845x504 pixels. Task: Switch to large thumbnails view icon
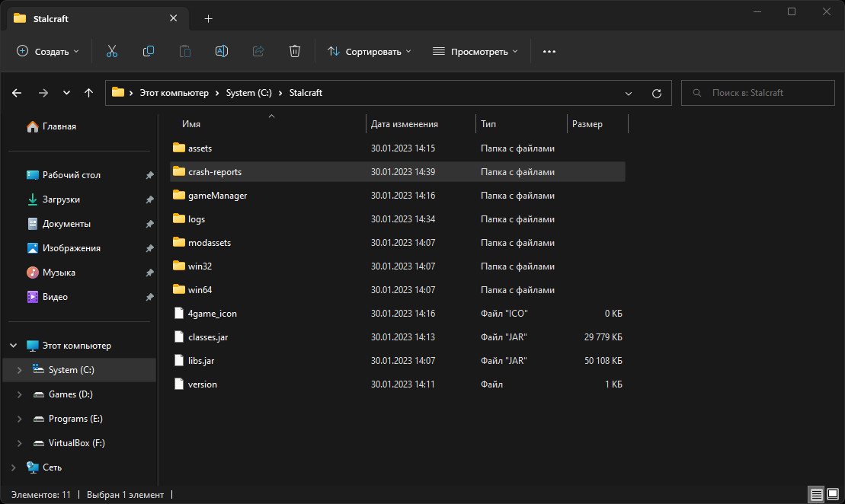click(x=834, y=495)
